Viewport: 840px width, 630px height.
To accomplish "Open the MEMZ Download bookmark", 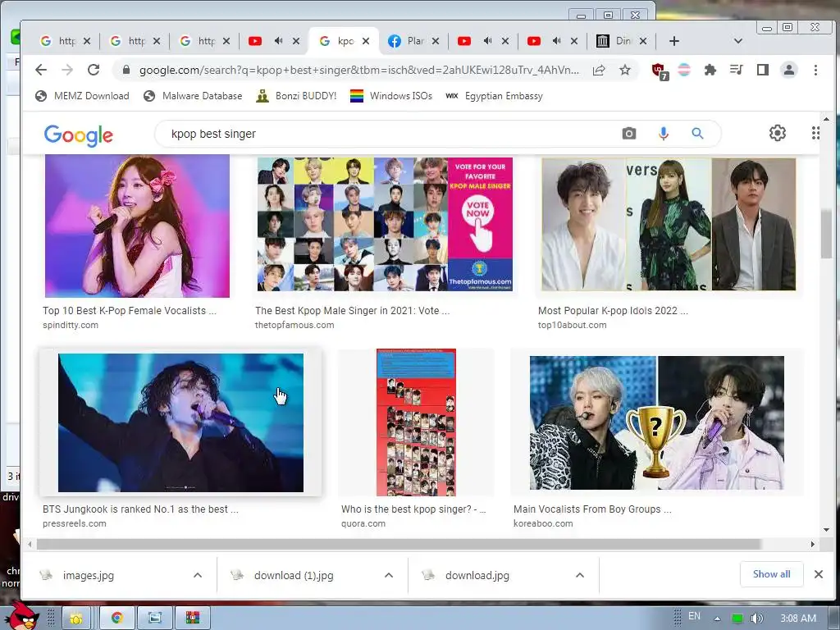I will [x=83, y=96].
